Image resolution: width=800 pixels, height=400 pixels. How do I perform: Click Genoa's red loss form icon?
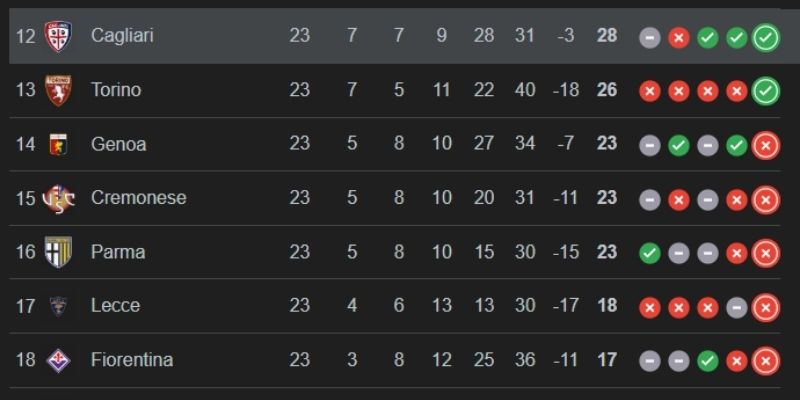pos(766,145)
